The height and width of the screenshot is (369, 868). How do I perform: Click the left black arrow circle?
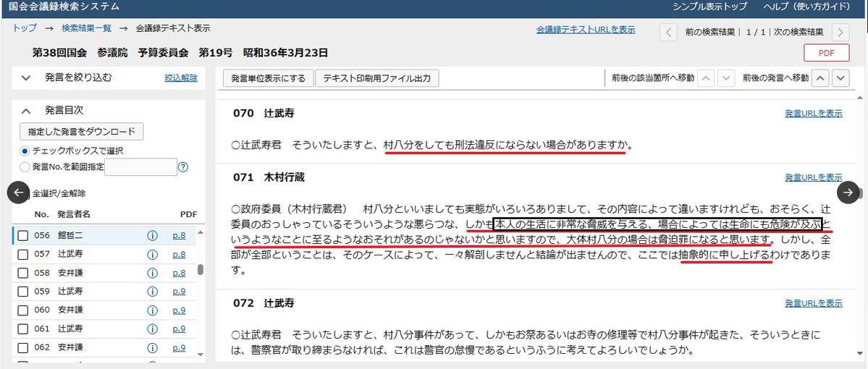(x=17, y=192)
